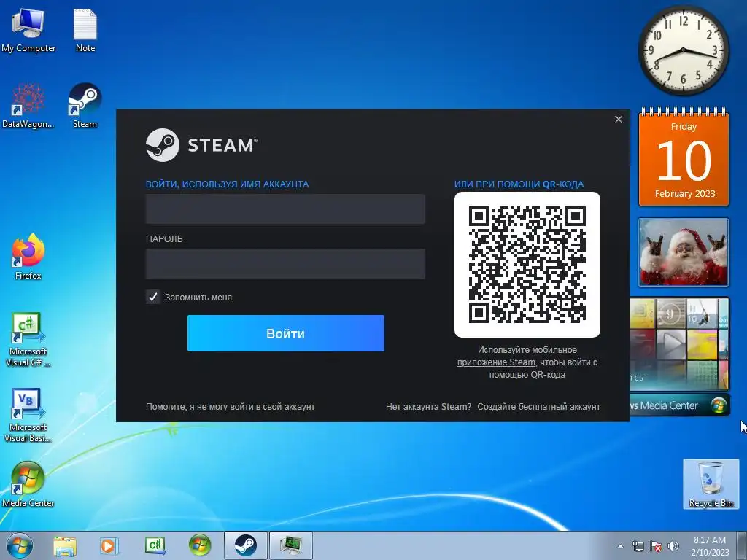Open the Note file on desktop
The height and width of the screenshot is (560, 747).
click(85, 29)
